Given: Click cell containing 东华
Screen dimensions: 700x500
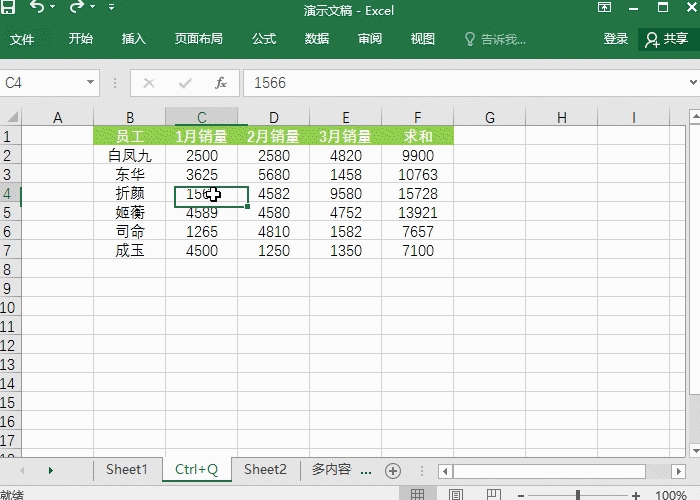Looking at the screenshot, I should point(129,175).
